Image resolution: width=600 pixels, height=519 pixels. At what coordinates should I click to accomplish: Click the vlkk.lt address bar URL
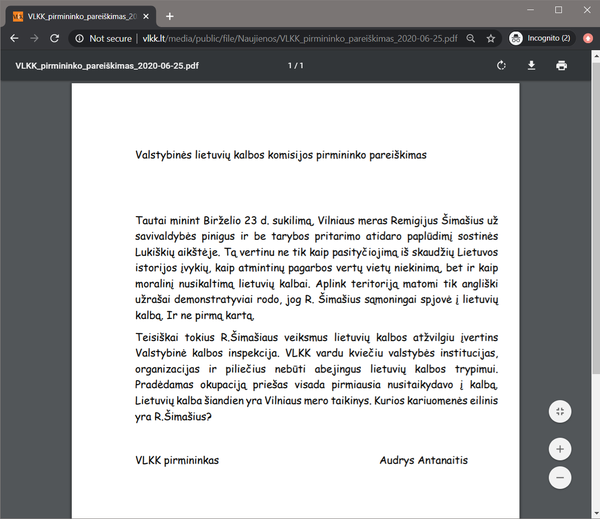coord(300,38)
